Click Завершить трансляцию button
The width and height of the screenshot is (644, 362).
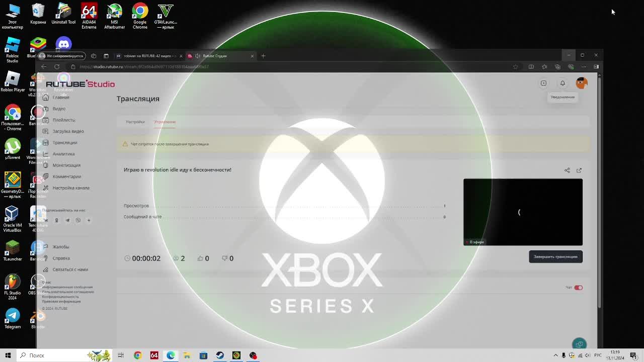point(555,256)
